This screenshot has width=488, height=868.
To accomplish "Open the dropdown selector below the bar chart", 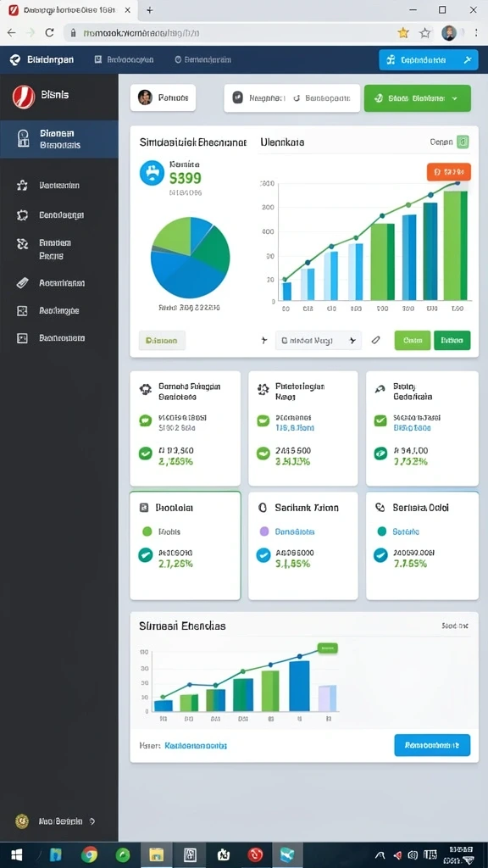I will click(x=319, y=341).
